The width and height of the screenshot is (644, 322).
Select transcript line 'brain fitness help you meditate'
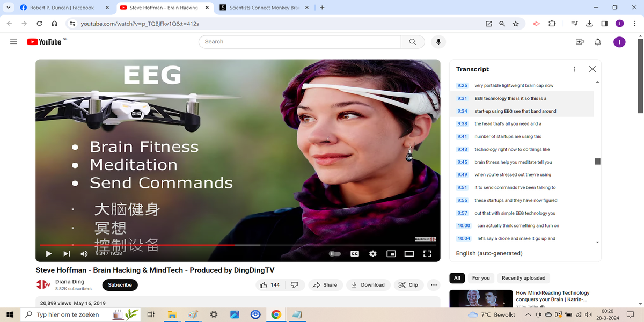click(x=522, y=162)
